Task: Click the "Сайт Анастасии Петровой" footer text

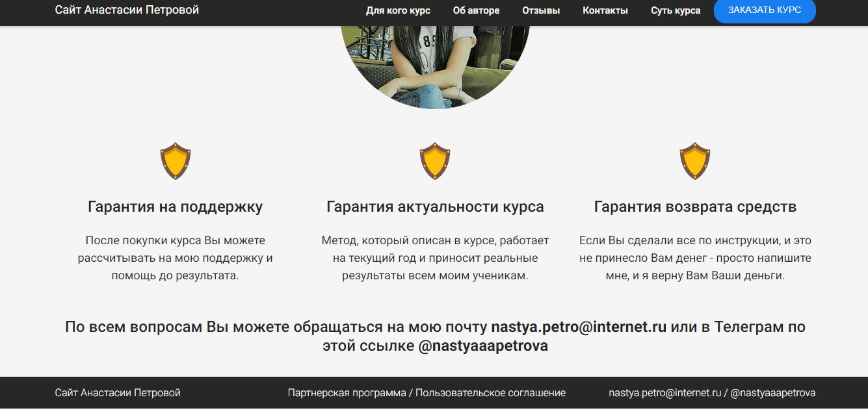Action: [117, 392]
